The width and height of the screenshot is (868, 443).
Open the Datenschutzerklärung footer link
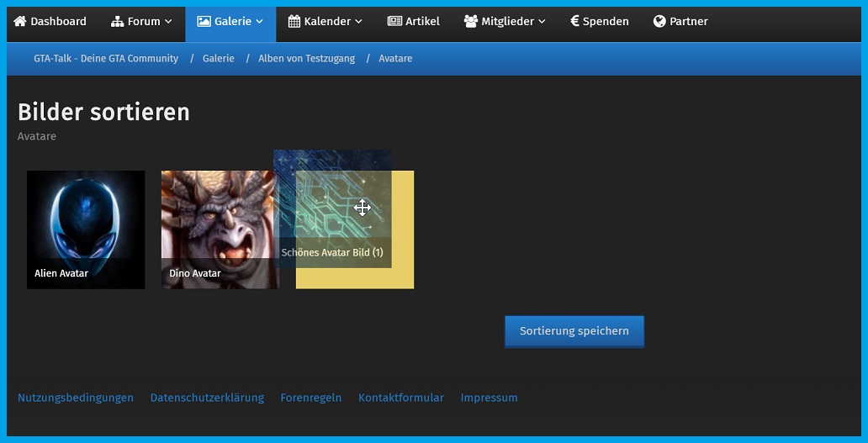[207, 398]
